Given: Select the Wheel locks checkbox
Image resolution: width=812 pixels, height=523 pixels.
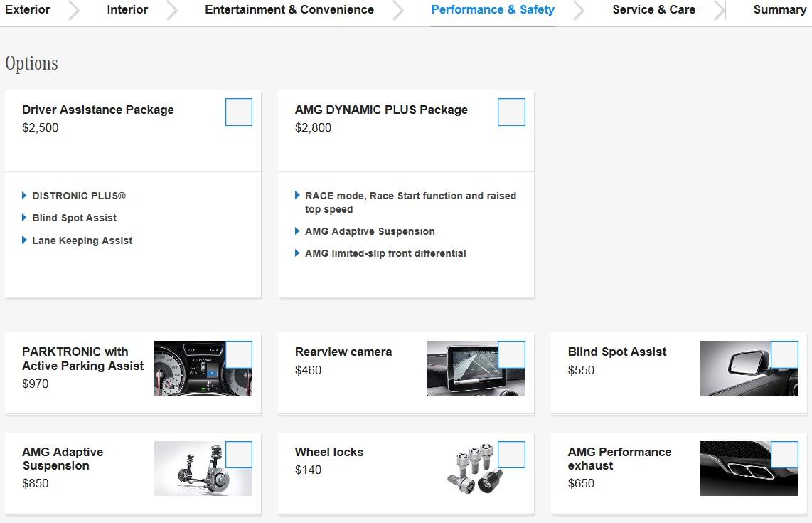Looking at the screenshot, I should (x=512, y=455).
